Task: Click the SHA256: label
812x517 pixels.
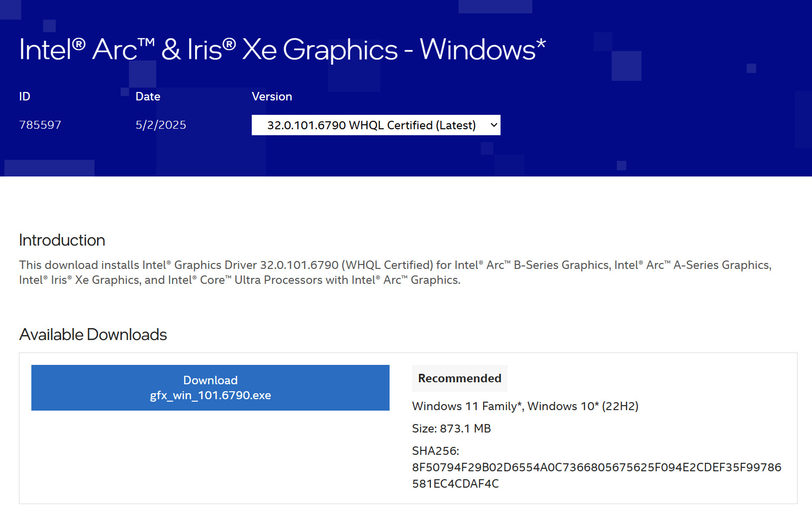Action: (435, 451)
